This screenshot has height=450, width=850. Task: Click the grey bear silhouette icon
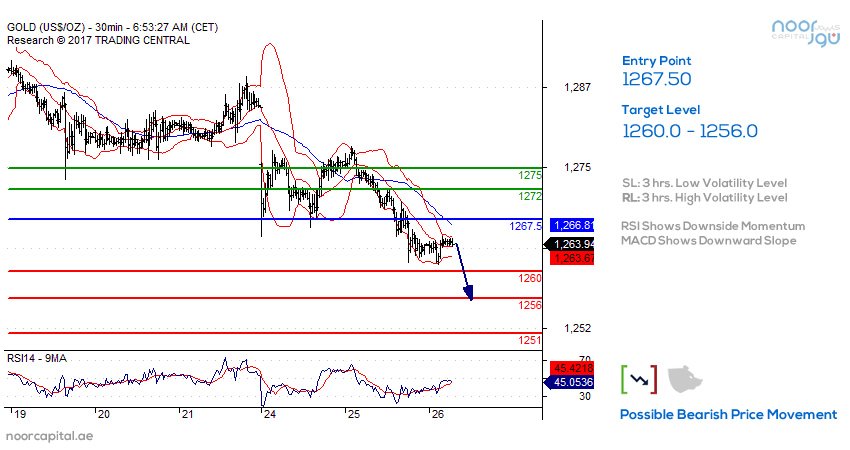point(685,379)
